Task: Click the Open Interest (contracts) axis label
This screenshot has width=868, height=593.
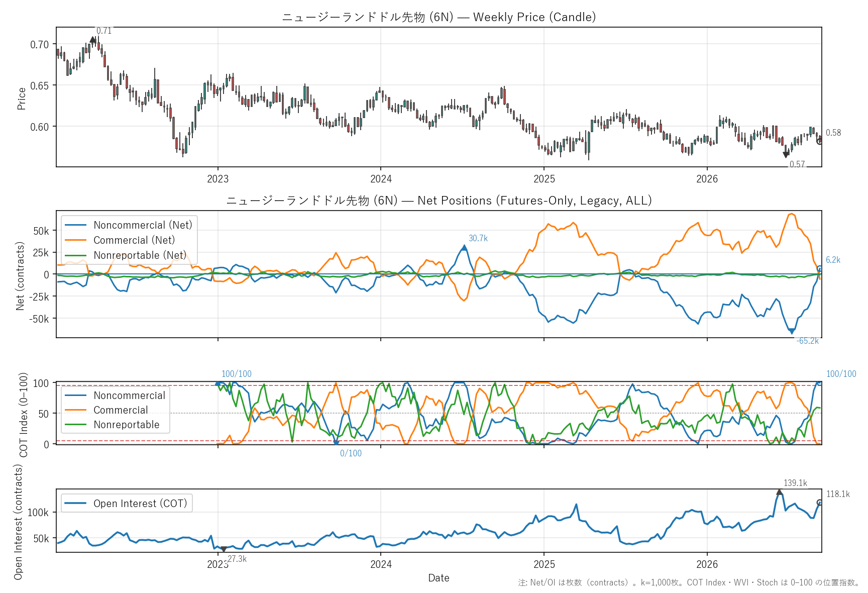Action: click(18, 522)
